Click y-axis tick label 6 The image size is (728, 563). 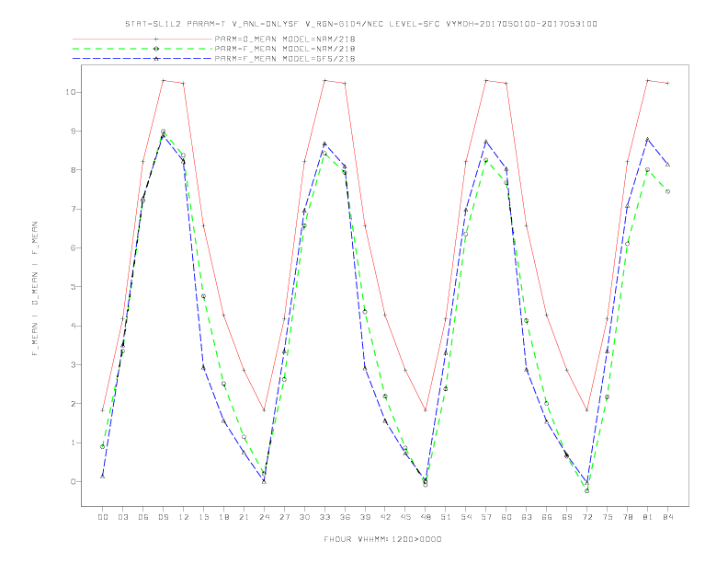74,248
